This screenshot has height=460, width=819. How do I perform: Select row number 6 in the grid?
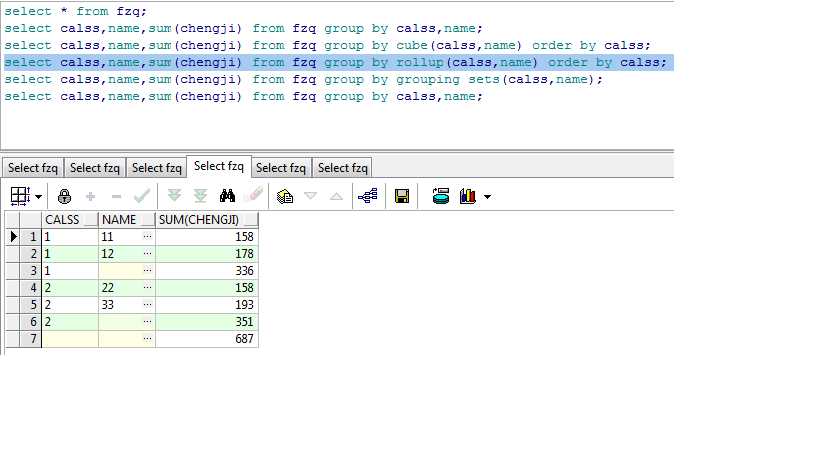pos(32,322)
